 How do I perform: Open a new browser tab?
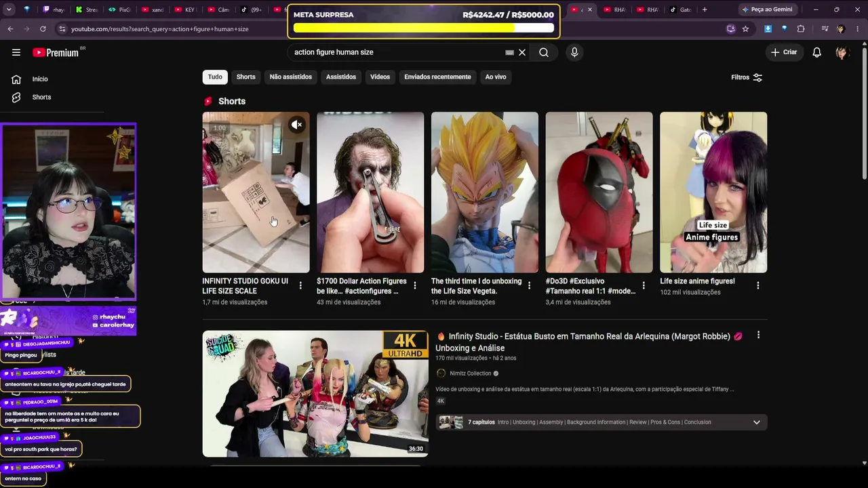pos(705,9)
